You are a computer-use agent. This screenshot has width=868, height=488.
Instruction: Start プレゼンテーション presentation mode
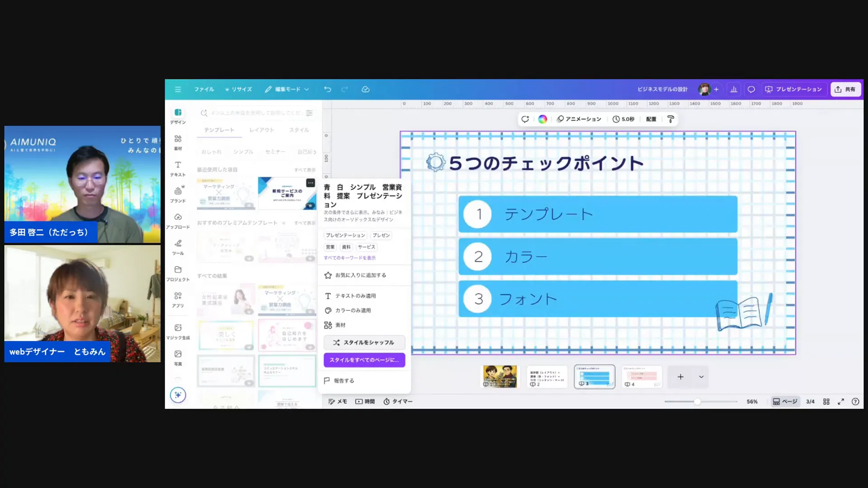tap(793, 89)
